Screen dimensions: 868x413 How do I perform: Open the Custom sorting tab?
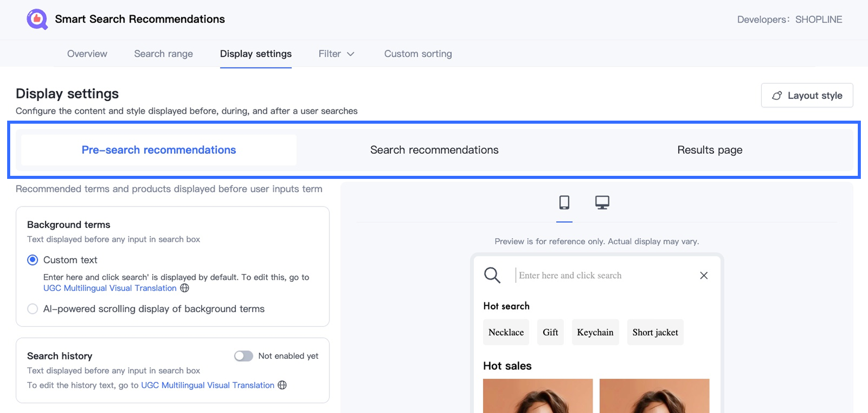[x=418, y=54]
